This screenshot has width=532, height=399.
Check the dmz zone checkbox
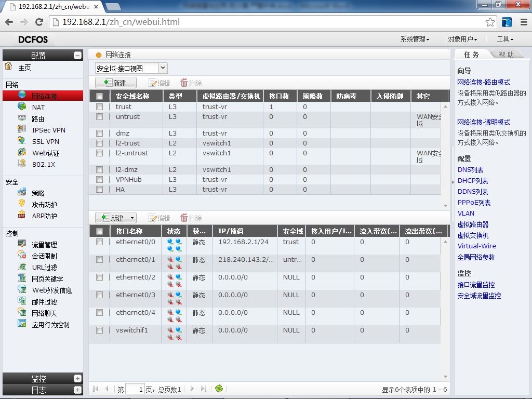click(x=99, y=134)
